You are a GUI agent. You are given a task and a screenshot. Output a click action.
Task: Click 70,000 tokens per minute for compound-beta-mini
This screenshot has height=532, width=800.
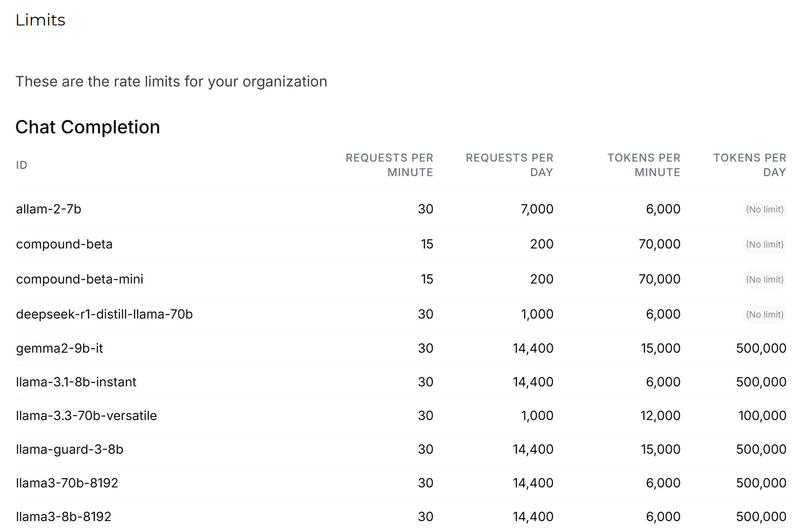point(660,279)
